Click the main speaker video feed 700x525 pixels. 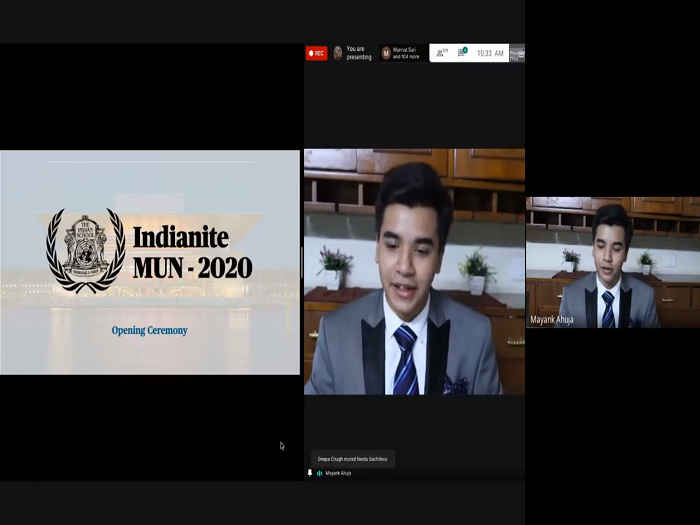click(x=414, y=272)
